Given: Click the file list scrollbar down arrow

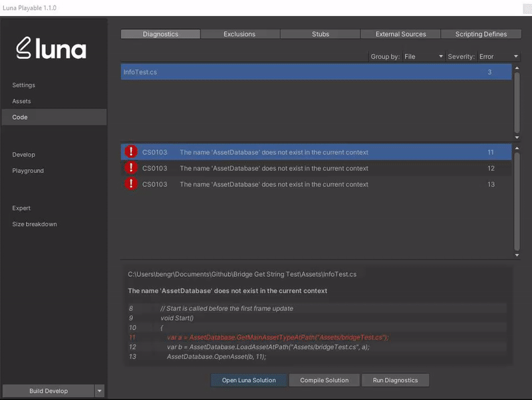Looking at the screenshot, I should (517, 138).
